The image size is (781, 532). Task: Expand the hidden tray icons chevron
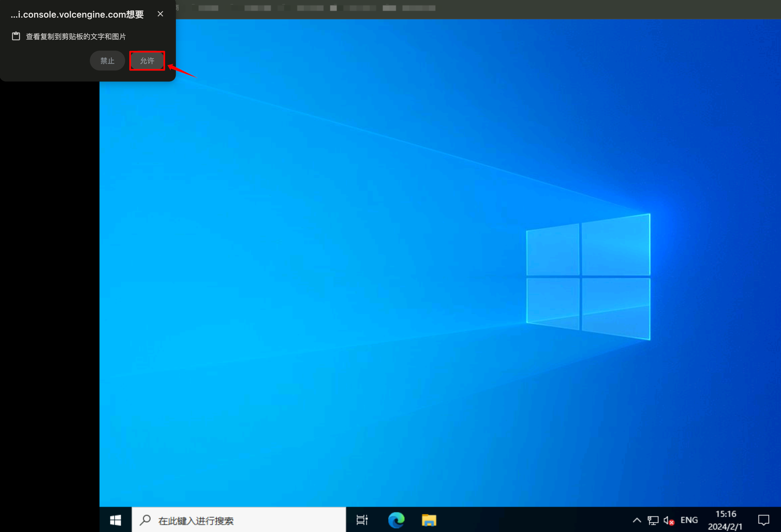[x=637, y=520]
